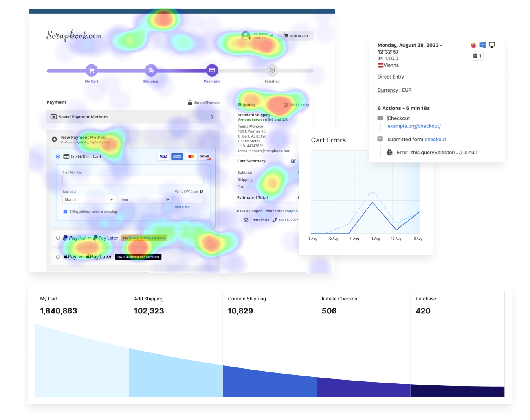530x420 pixels.
Task: Select the Initiate Checkout funnel step
Action: coord(364,344)
